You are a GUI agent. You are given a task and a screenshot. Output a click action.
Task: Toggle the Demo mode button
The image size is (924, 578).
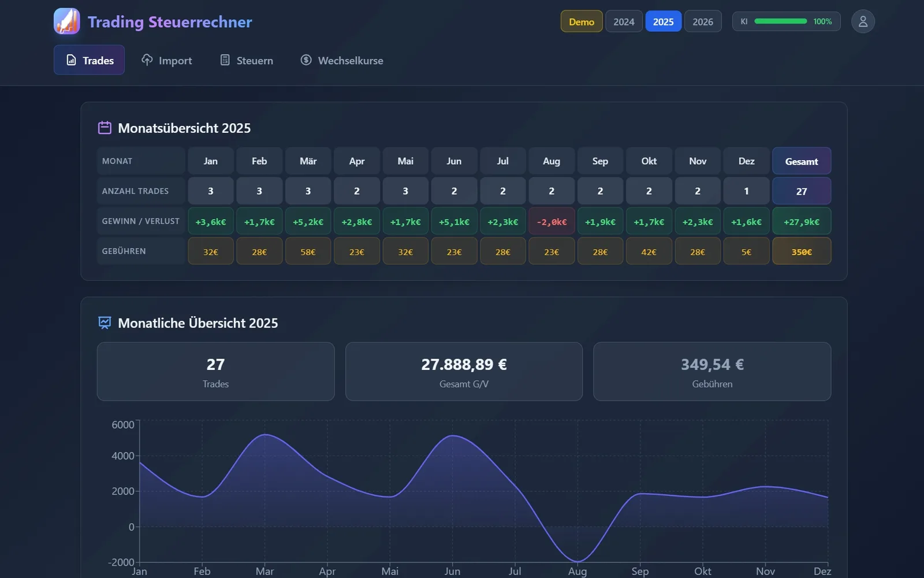pos(582,21)
